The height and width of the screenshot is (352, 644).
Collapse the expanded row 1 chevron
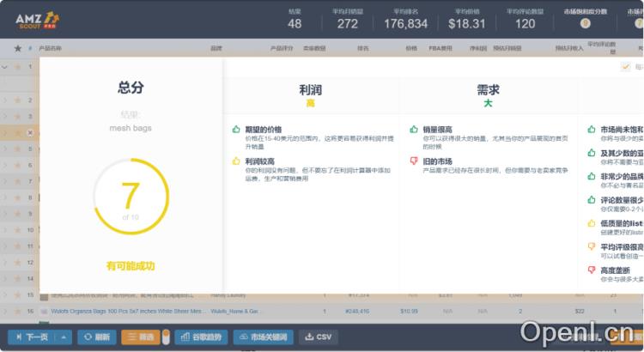point(6,67)
